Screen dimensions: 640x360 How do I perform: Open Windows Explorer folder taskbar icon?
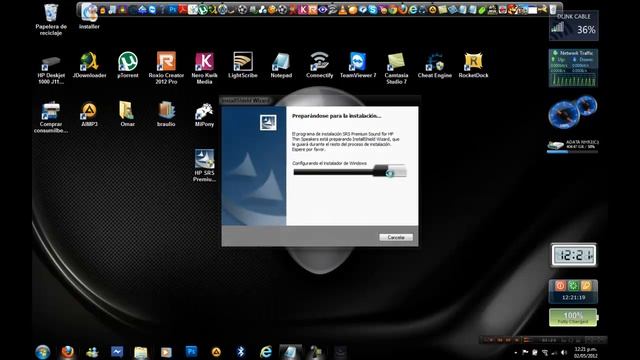(x=141, y=352)
